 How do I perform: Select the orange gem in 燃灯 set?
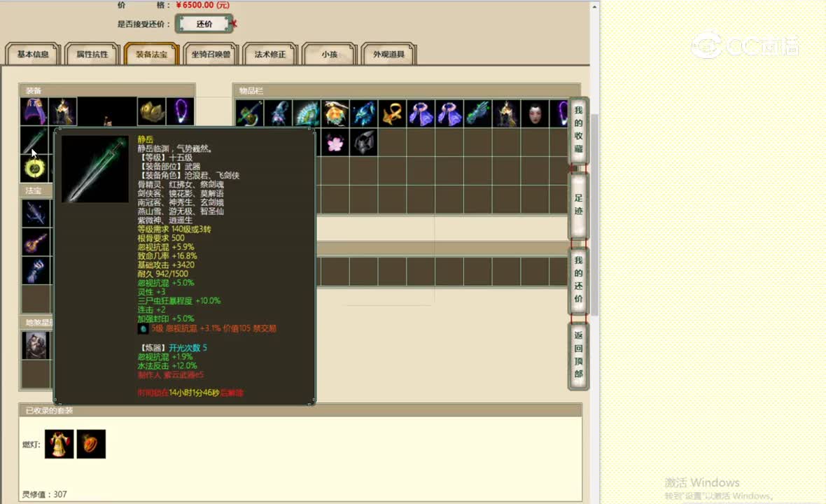pos(91,444)
